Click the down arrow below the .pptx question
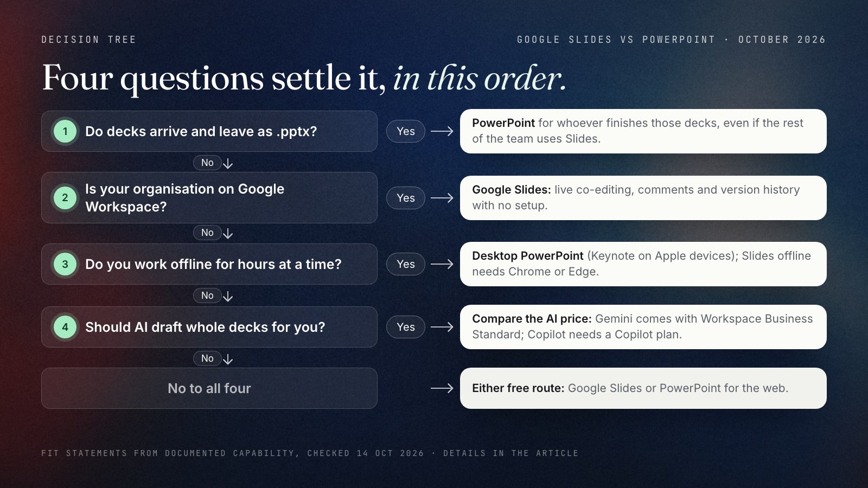Screen dimensions: 868x488 coord(228,163)
